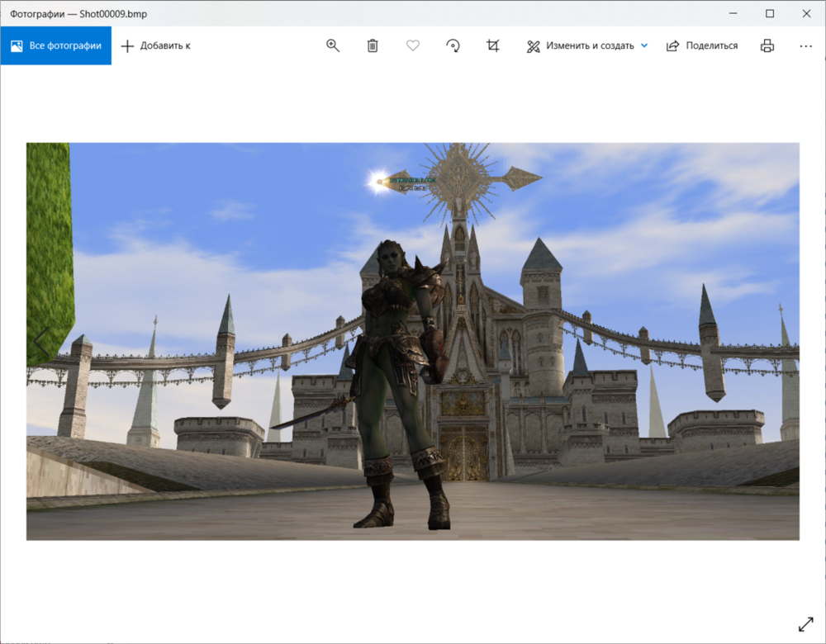Open the 'Все фотографии' gallery view
The height and width of the screenshot is (644, 826).
[x=56, y=45]
